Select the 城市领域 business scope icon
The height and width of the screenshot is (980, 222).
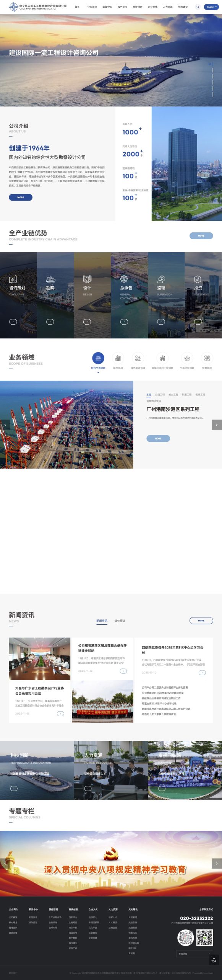point(118,358)
